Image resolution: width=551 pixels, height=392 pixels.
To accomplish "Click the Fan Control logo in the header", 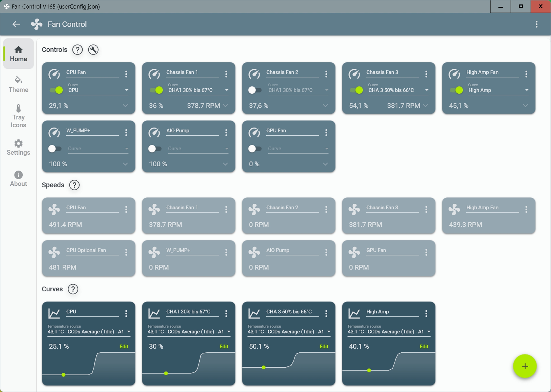I will tap(37, 24).
